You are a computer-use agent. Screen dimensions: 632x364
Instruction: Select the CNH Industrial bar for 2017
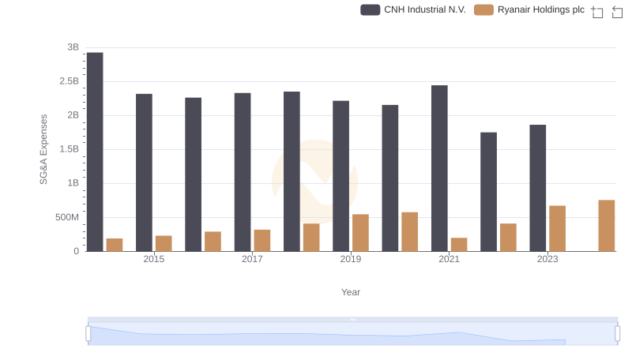click(x=243, y=172)
